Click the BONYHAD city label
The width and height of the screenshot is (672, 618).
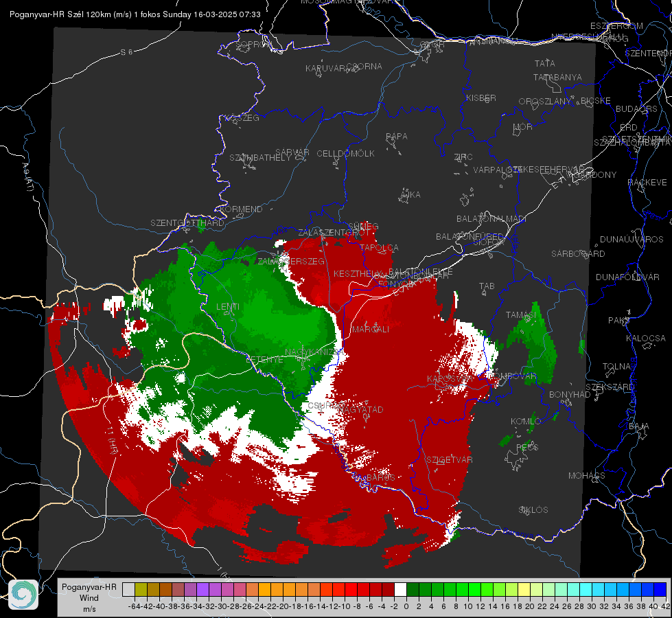pos(570,395)
